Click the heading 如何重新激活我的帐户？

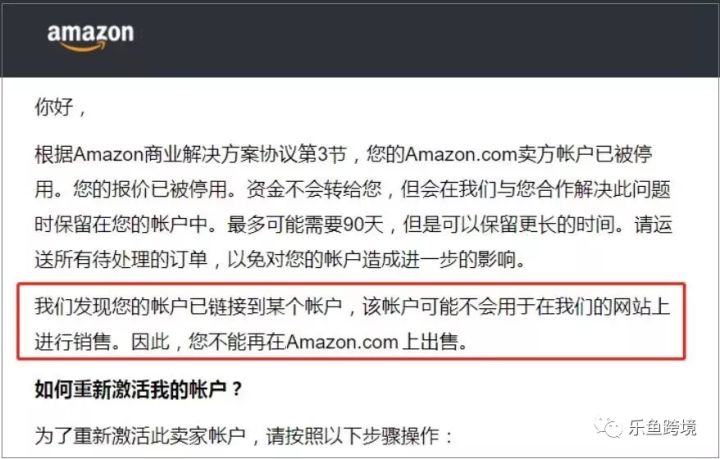coord(139,390)
